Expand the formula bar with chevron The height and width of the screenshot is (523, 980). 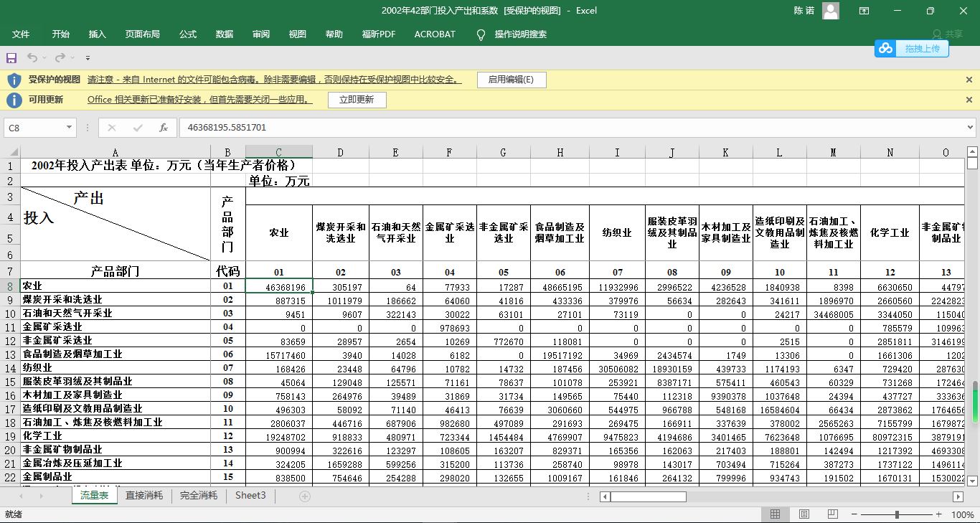[x=971, y=128]
